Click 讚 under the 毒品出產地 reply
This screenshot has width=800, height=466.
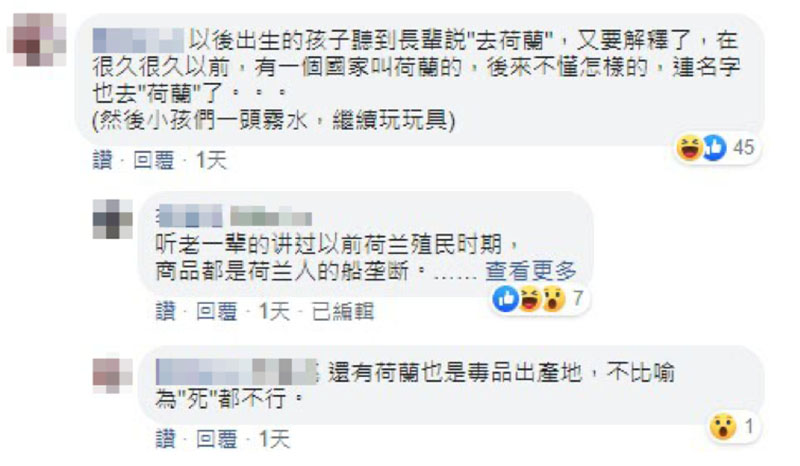click(x=165, y=439)
